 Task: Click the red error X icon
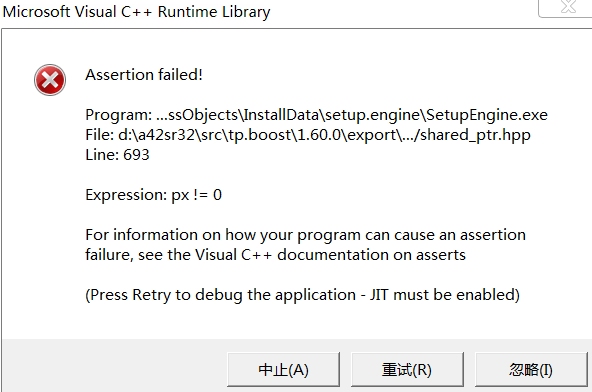[50, 80]
